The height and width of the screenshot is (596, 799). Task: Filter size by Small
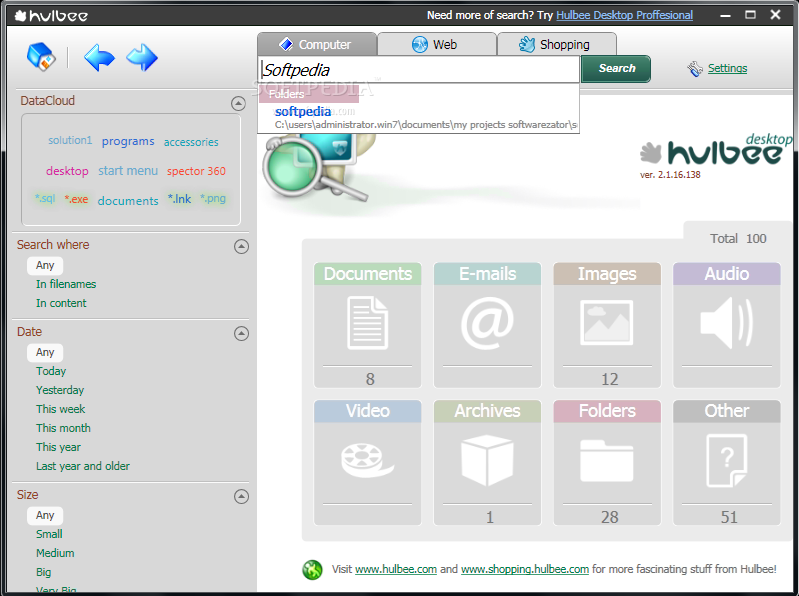[49, 534]
